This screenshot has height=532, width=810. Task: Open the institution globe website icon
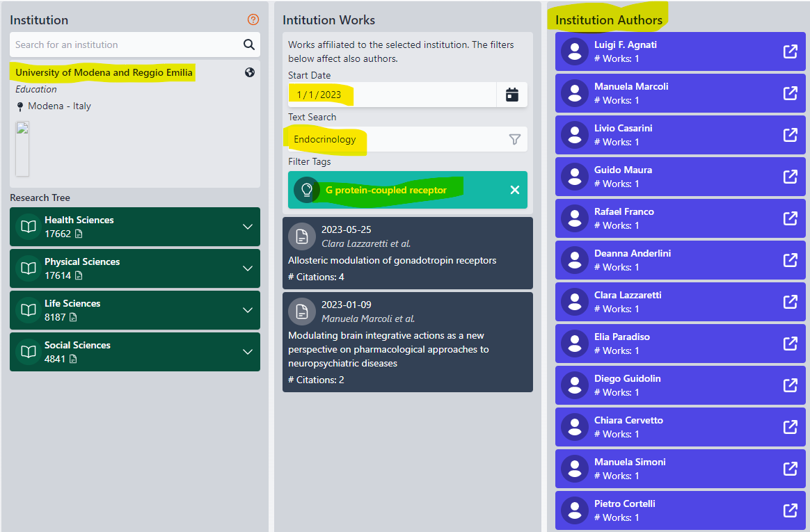click(250, 72)
